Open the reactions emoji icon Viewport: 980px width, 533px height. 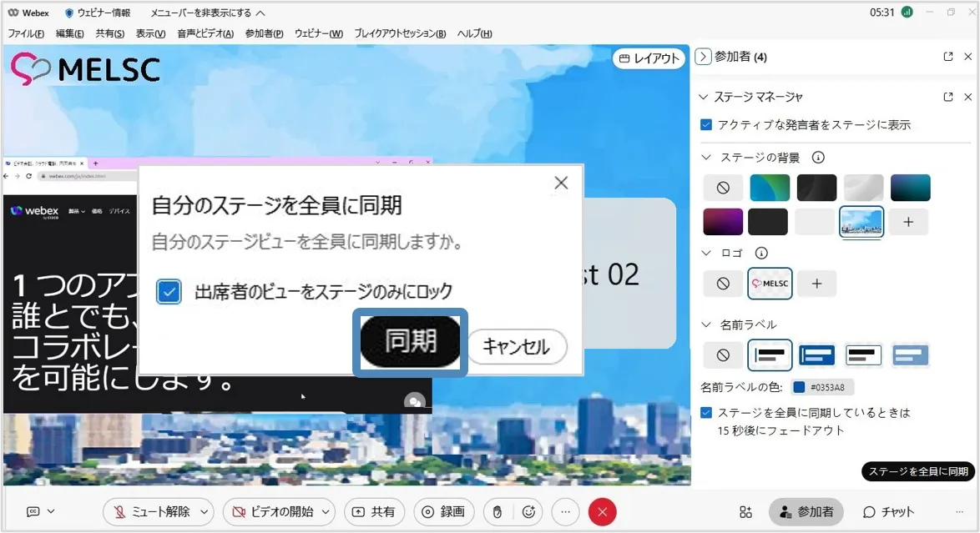pyautogui.click(x=528, y=512)
